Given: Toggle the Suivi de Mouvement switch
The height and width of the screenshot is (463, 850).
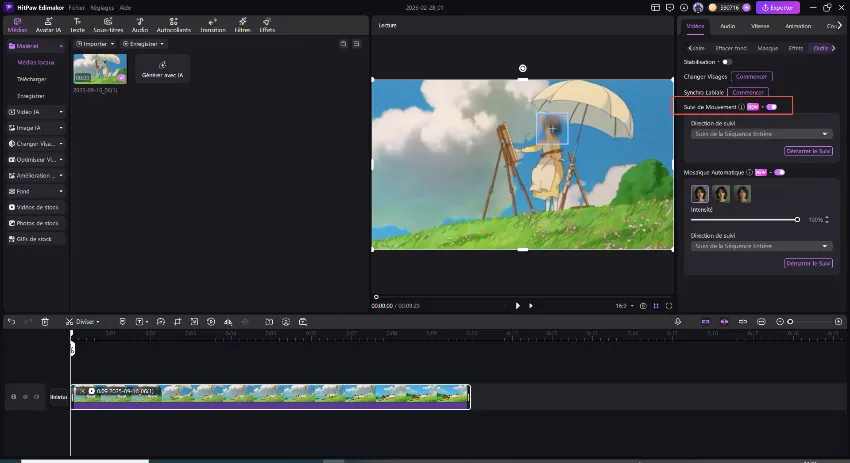Looking at the screenshot, I should 771,107.
